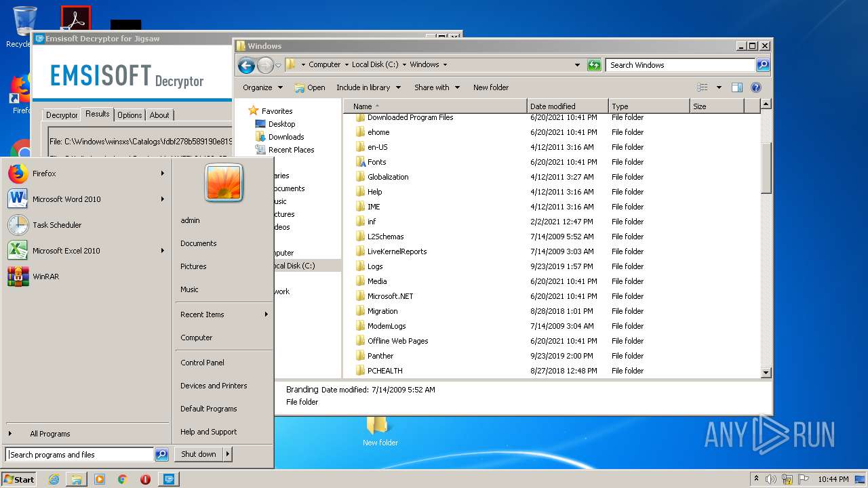
Task: Expand Microsoft Word 2010 jump list arrow
Action: click(162, 199)
